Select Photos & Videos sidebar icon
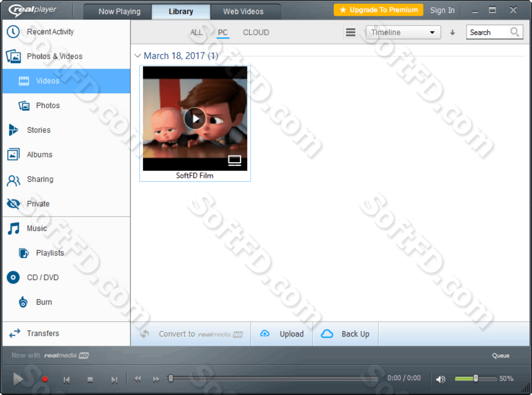 (14, 56)
